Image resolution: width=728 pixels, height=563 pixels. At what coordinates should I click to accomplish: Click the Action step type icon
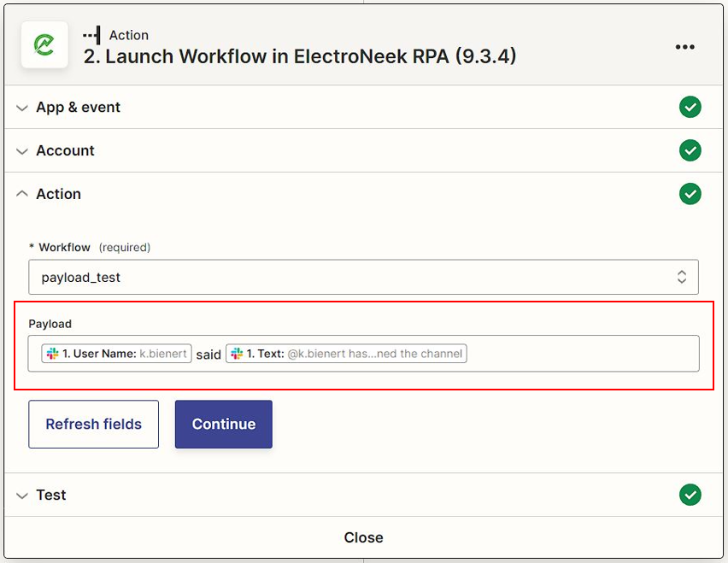coord(92,35)
